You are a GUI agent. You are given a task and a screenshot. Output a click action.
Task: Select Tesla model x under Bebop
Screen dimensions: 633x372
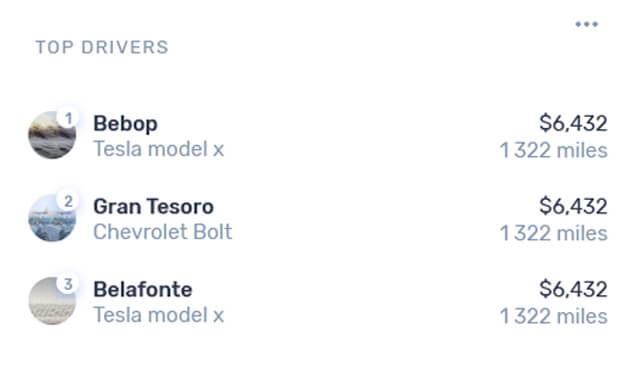click(159, 149)
